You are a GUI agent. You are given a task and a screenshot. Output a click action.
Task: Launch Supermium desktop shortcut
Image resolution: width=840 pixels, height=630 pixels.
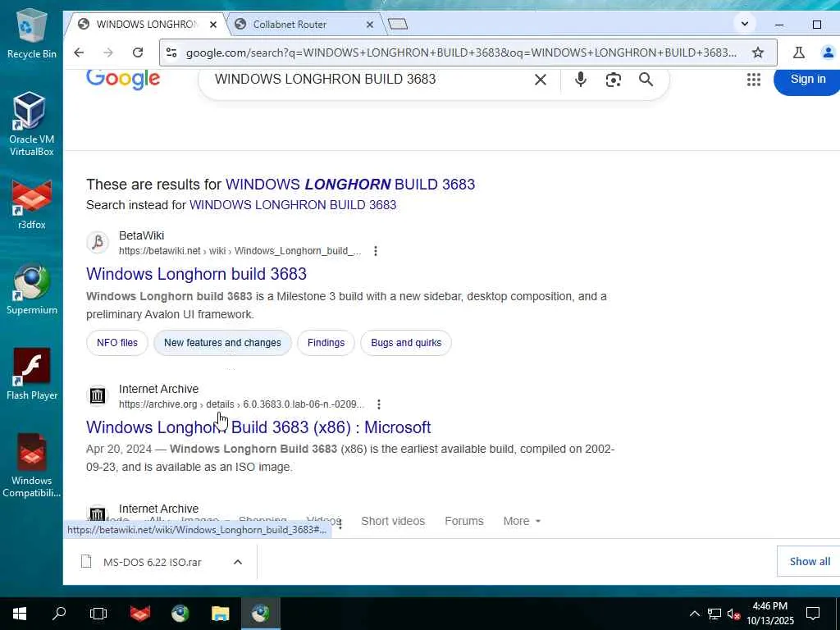[x=31, y=290]
